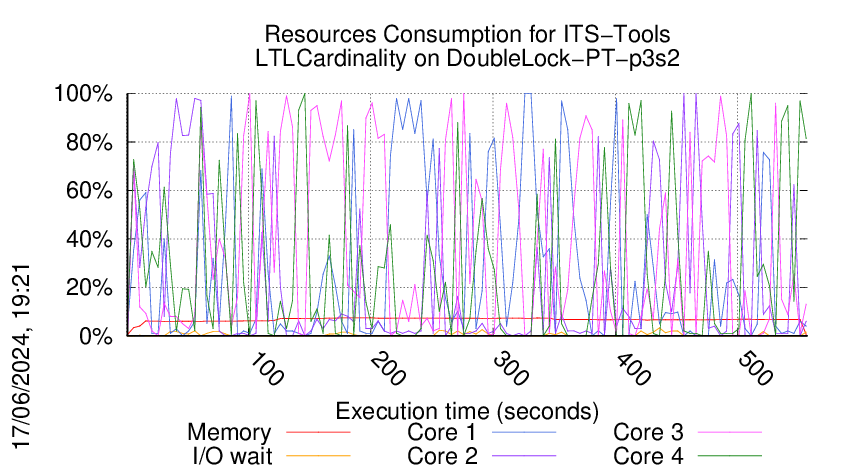
Task: Click the purple Core 2 legend line sample
Action: 524,456
